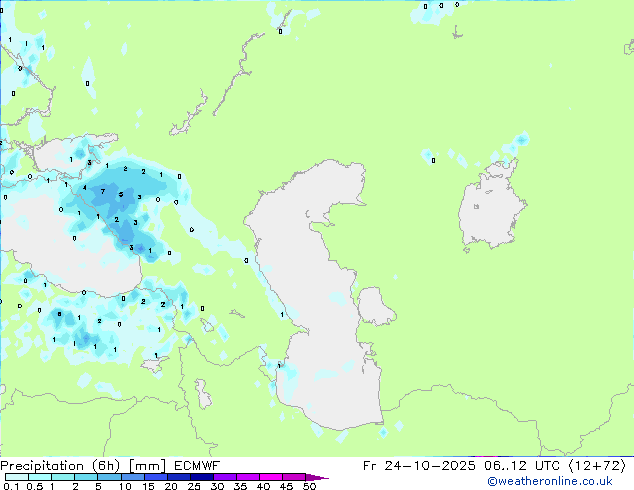Select the 25–30 mm navy legend swatch
634x490 pixels.
[201, 477]
